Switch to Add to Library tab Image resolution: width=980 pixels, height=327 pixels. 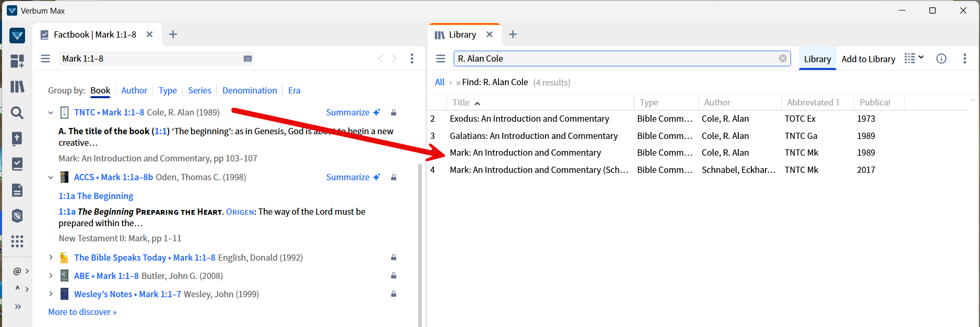click(x=868, y=59)
